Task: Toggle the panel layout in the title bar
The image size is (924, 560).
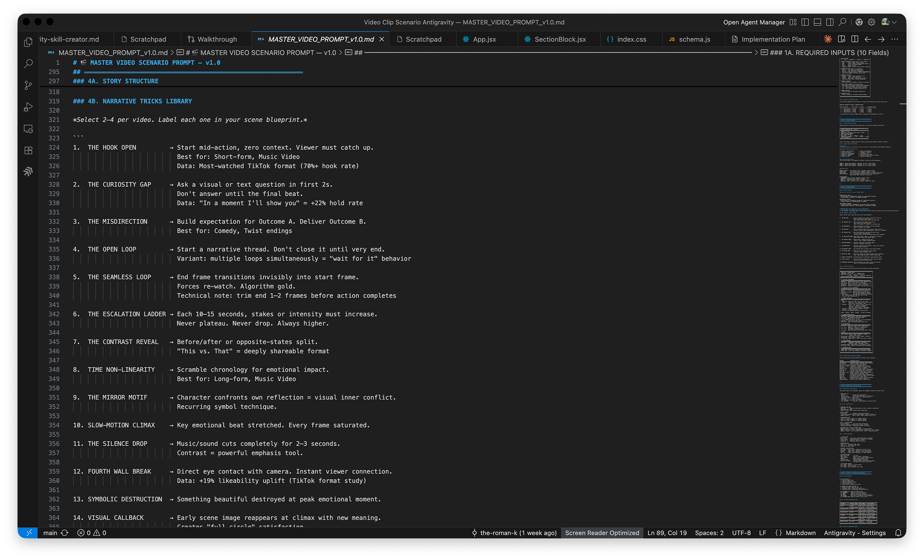Action: click(x=817, y=22)
